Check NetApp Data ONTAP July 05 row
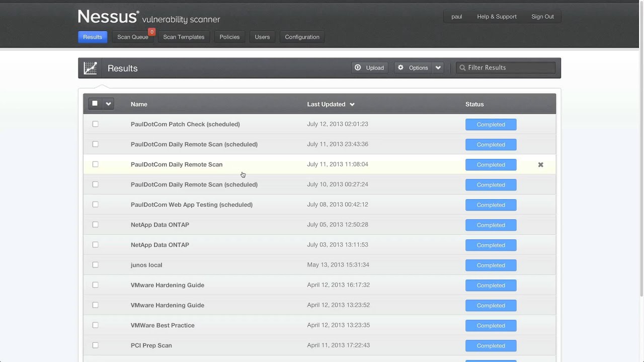The height and width of the screenshot is (362, 644). [95, 224]
